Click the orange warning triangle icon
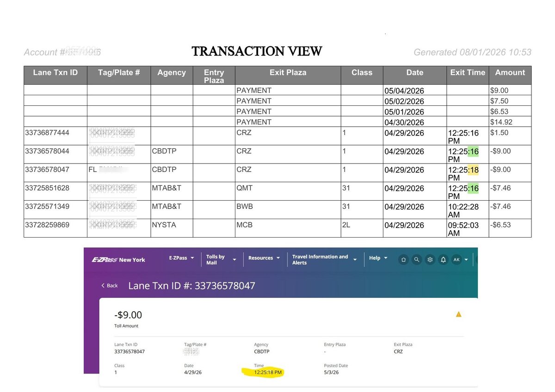 pyautogui.click(x=459, y=314)
